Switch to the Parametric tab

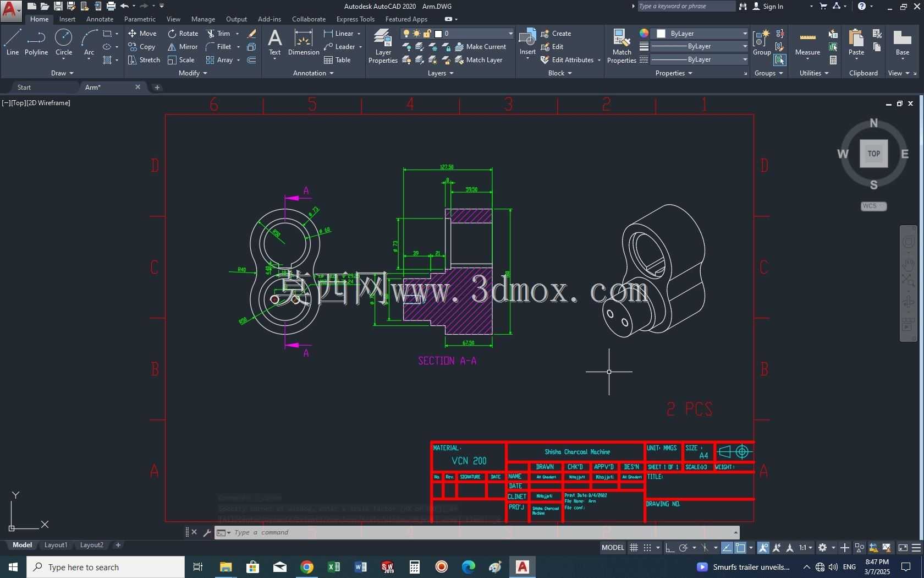[140, 19]
